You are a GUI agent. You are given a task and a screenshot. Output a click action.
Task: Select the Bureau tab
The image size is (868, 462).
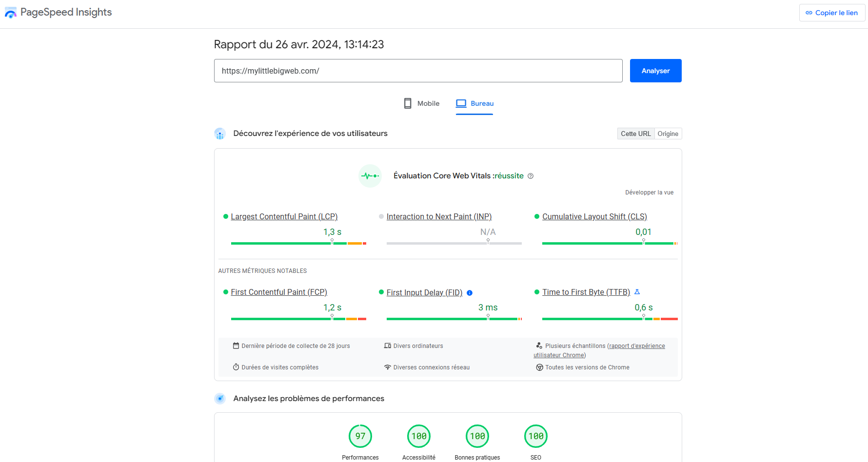coord(474,103)
